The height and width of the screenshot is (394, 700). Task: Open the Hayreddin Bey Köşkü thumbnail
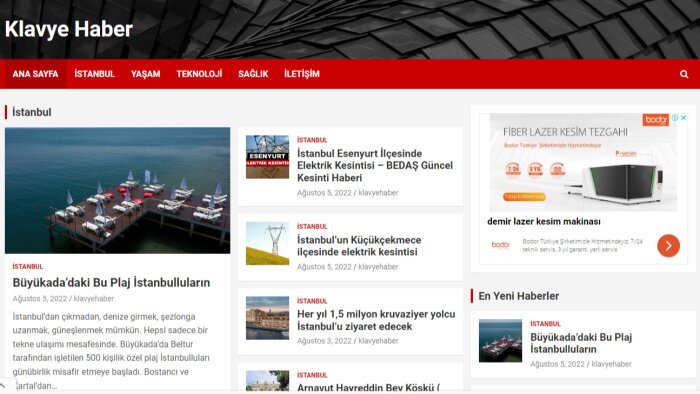coord(267,382)
